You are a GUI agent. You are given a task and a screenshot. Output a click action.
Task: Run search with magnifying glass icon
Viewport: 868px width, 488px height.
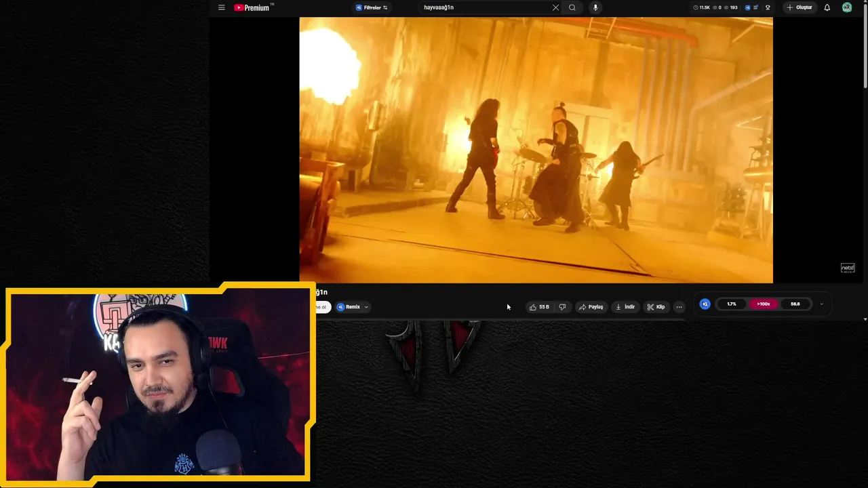pyautogui.click(x=572, y=7)
